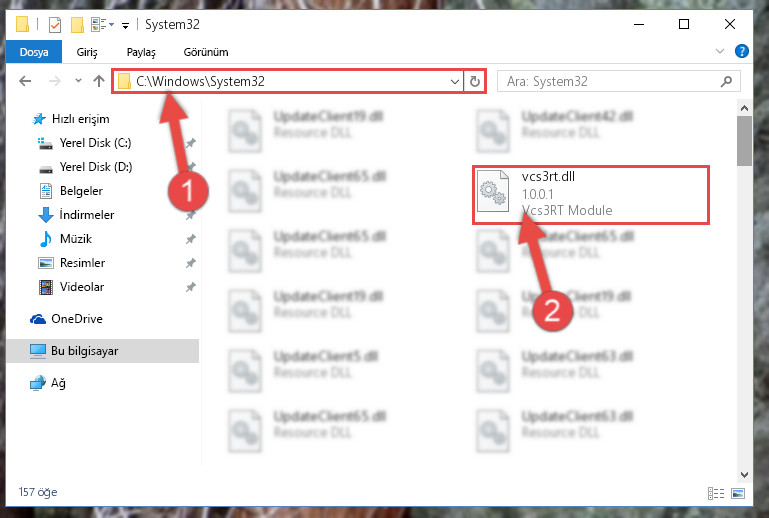The image size is (769, 518).
Task: Navigate up one folder level arrow
Action: click(99, 81)
